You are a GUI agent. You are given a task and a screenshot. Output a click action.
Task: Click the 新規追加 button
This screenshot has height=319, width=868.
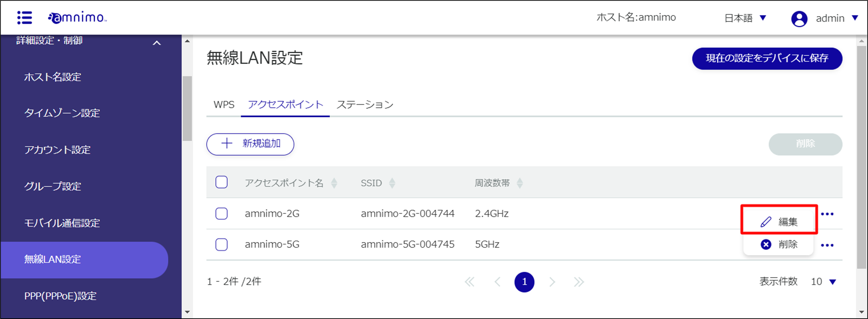[250, 144]
